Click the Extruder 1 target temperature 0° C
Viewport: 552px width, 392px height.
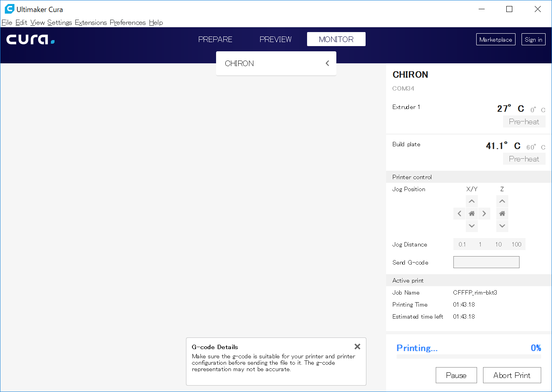pyautogui.click(x=538, y=110)
